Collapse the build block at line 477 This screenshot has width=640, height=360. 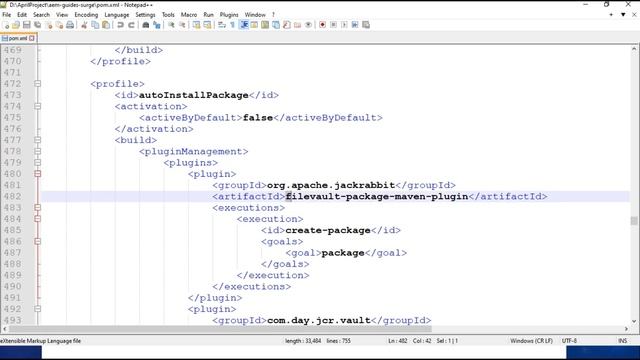point(38,140)
